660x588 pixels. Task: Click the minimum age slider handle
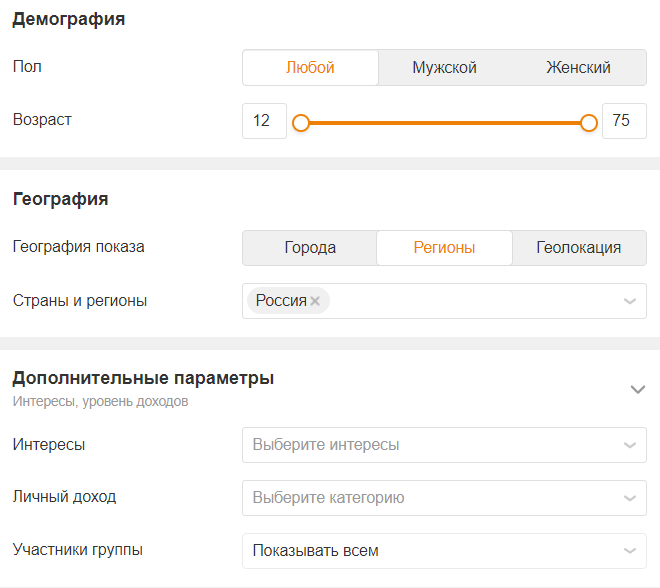click(301, 122)
